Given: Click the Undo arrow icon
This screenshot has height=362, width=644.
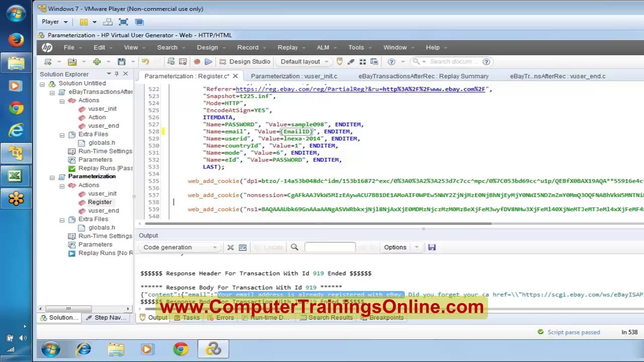Looking at the screenshot, I should [145, 61].
